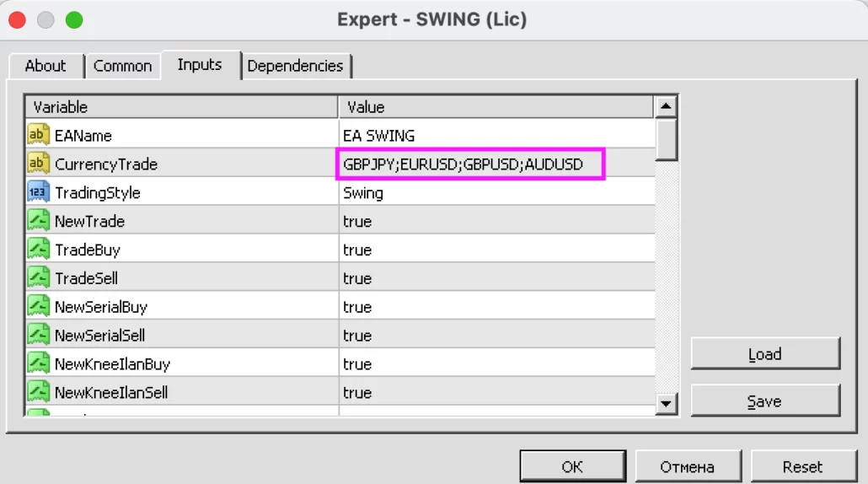Select the TradingStyle variable label
This screenshot has width=868, height=484.
click(98, 193)
